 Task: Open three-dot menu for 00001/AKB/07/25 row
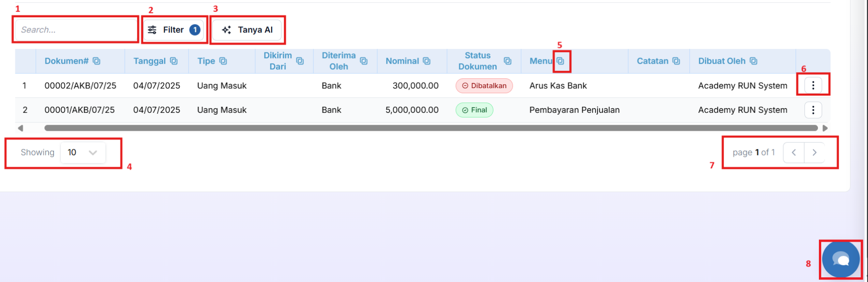pyautogui.click(x=813, y=110)
